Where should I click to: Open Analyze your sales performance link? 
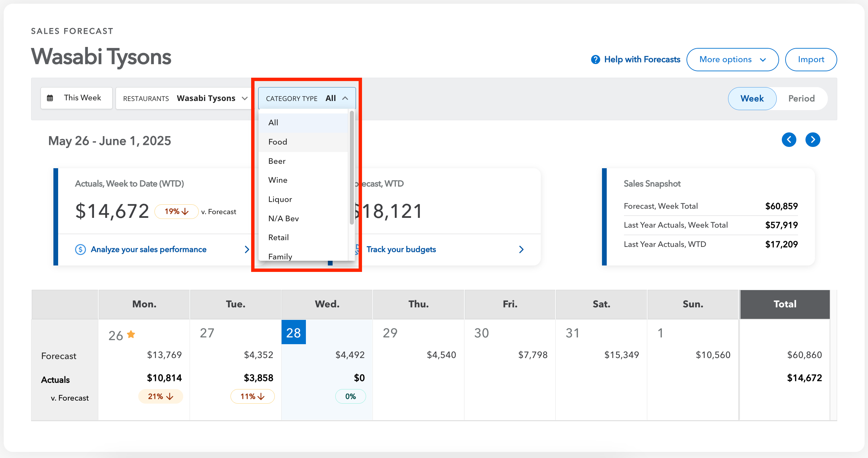148,250
